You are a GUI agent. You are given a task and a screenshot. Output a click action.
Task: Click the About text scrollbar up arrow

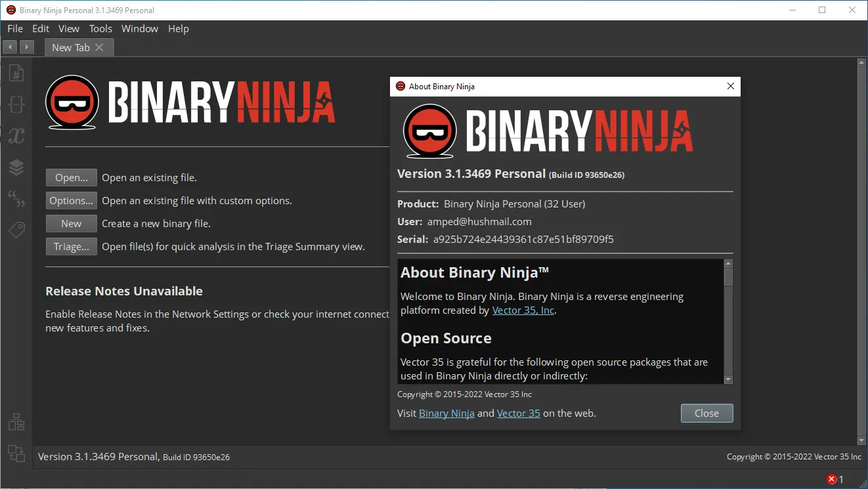coord(728,263)
